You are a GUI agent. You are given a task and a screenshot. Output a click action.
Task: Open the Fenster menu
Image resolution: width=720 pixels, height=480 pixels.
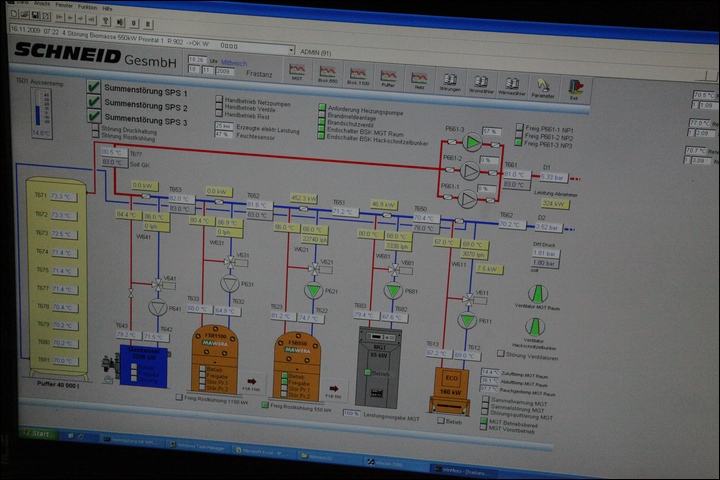pyautogui.click(x=64, y=5)
